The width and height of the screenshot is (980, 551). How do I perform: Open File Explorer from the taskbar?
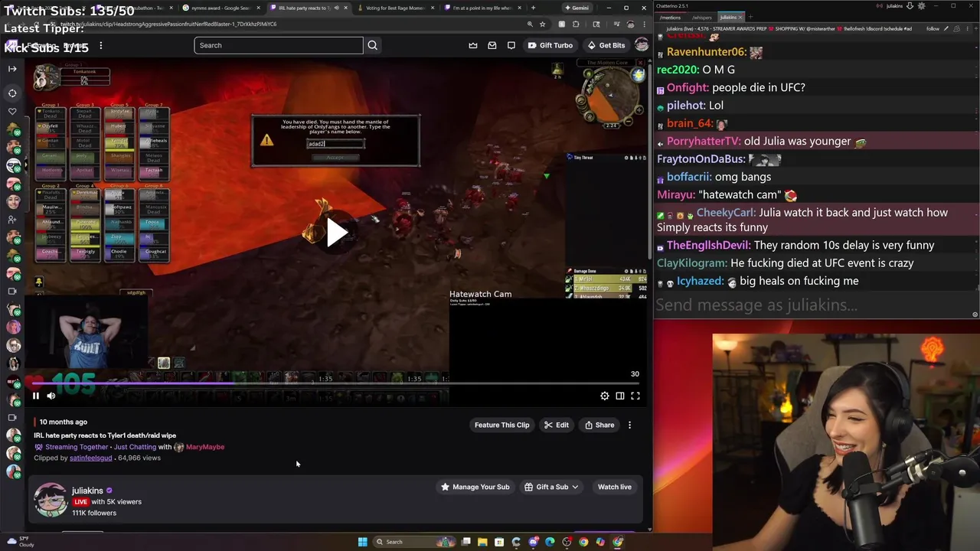pos(482,542)
